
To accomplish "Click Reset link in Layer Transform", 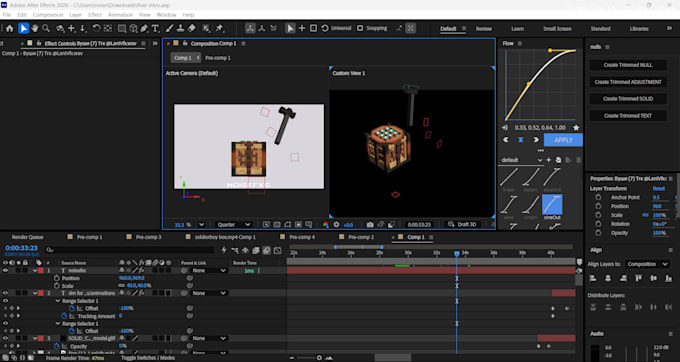I will click(x=658, y=189).
